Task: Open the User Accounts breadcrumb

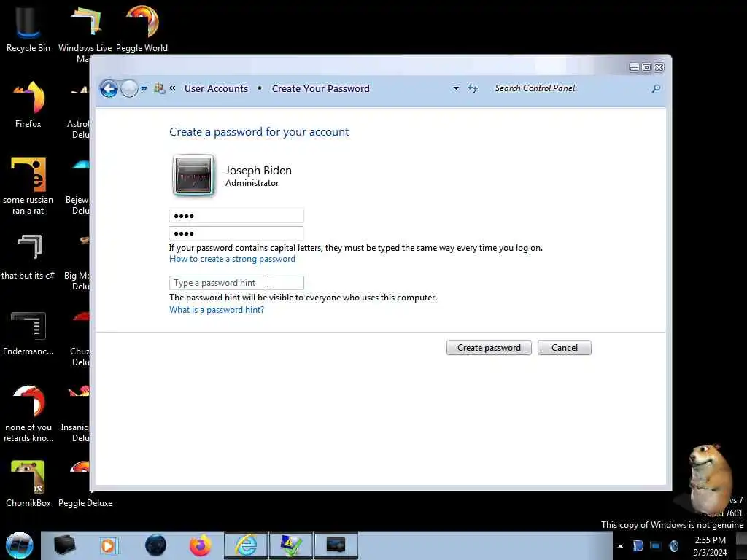Action: (x=216, y=88)
